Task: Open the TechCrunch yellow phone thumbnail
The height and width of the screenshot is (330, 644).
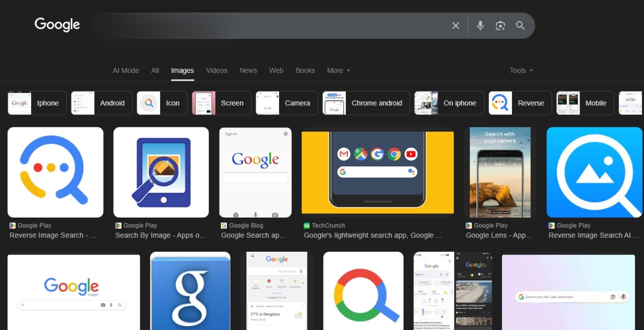Action: [x=377, y=172]
